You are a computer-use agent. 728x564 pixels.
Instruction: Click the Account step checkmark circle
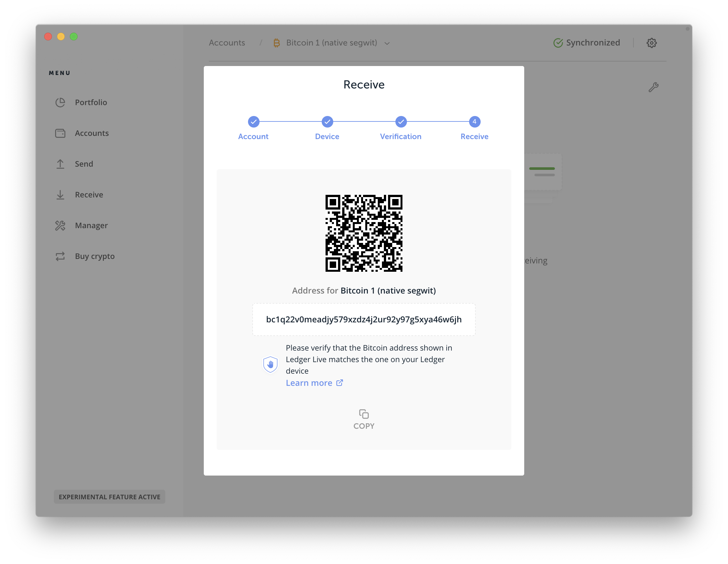[x=253, y=122]
